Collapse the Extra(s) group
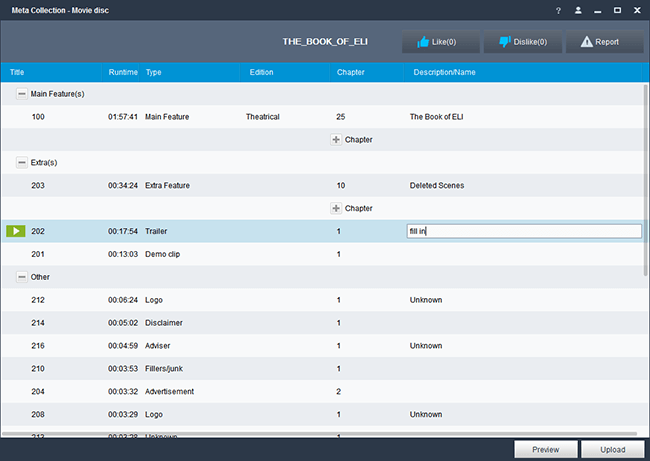 coord(22,163)
